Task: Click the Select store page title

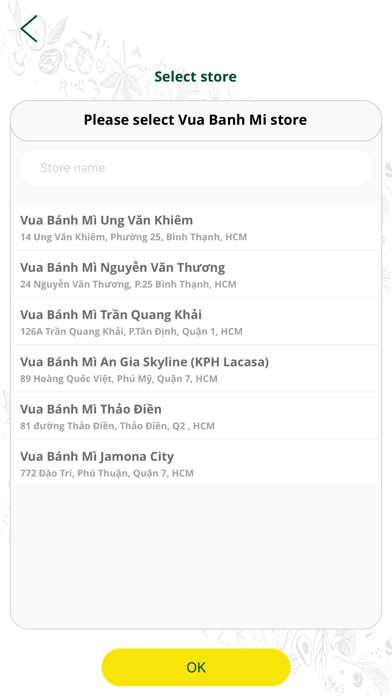Action: pos(195,76)
